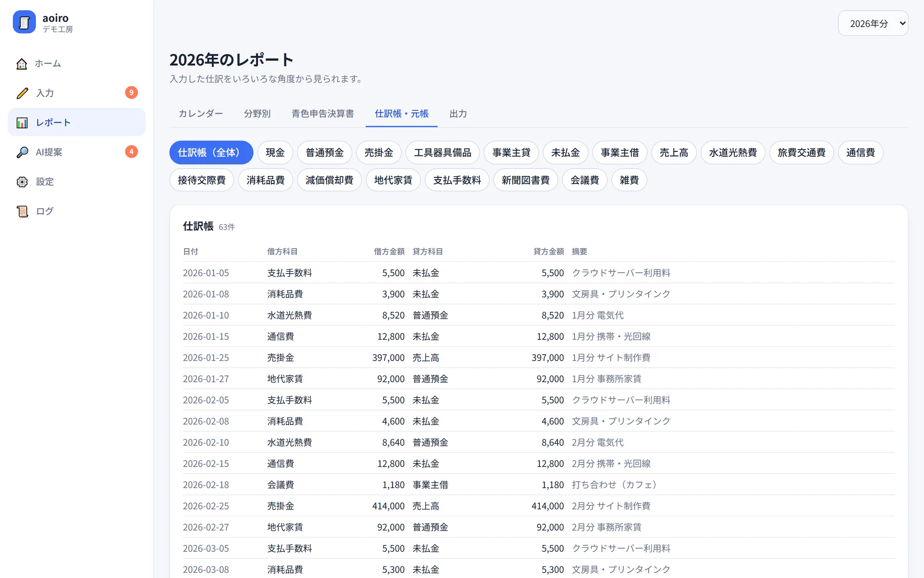
Task: Switch to the 分野別 tab
Action: (x=257, y=113)
